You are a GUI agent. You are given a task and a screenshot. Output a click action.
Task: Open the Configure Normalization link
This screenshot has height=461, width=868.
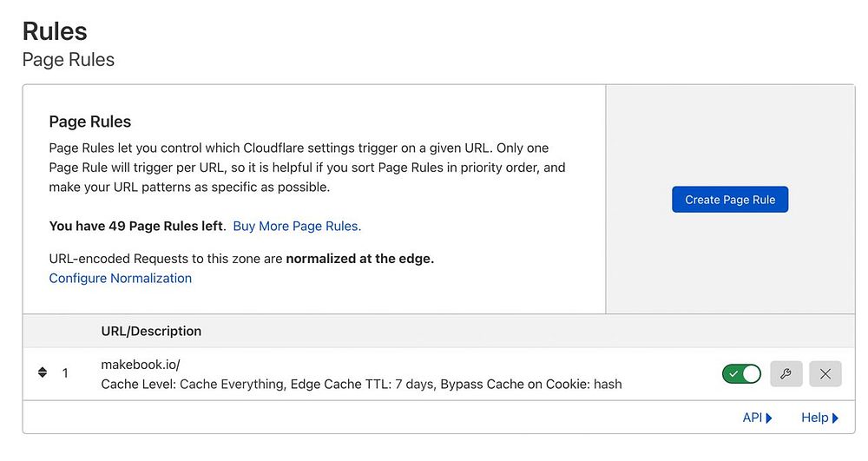click(x=121, y=278)
